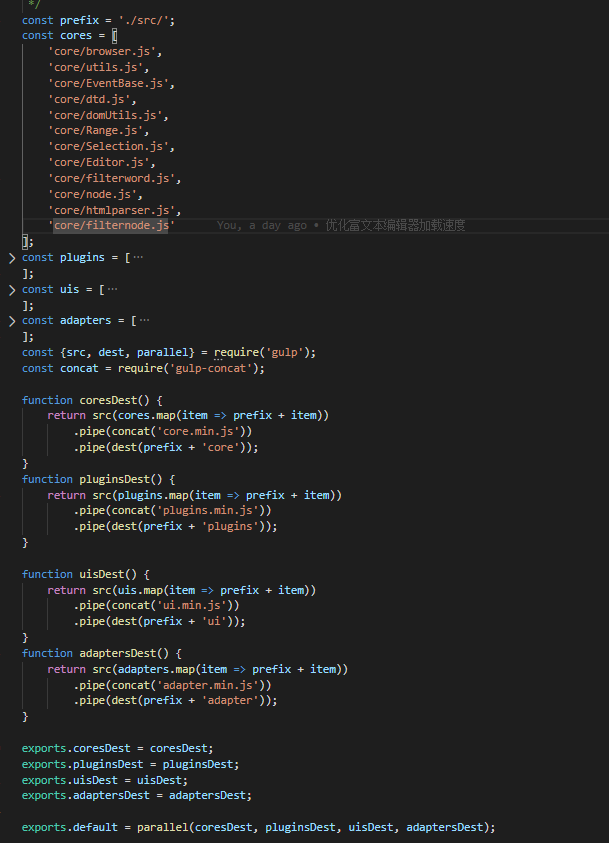Click the exports.pluginsDest assignment line
The width and height of the screenshot is (609, 843).
131,765
